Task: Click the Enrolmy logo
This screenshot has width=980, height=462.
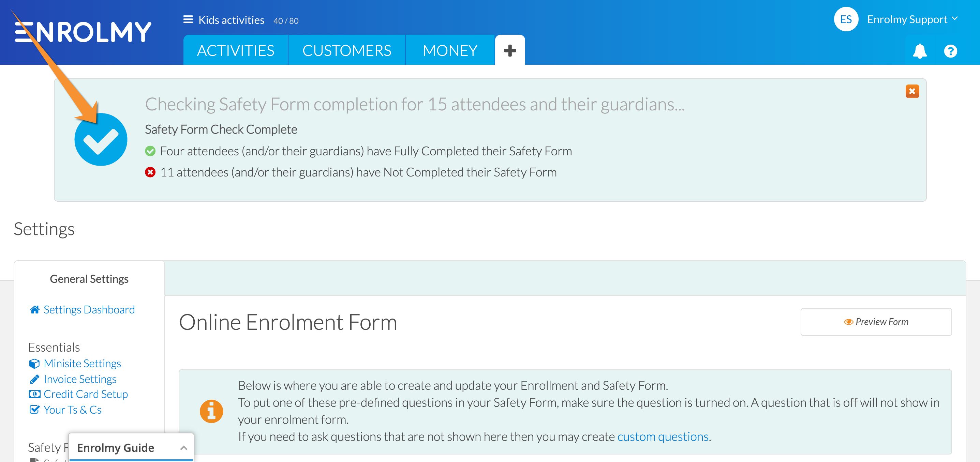Action: 83,32
